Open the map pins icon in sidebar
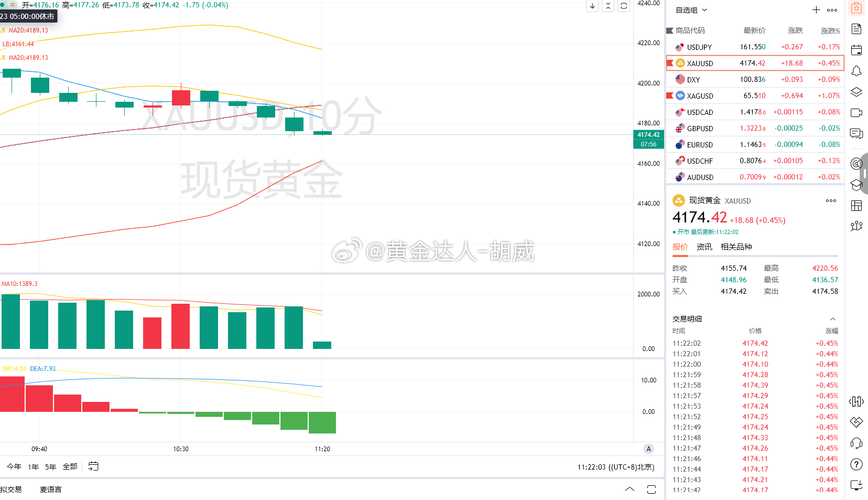This screenshot has height=500, width=868. (856, 226)
